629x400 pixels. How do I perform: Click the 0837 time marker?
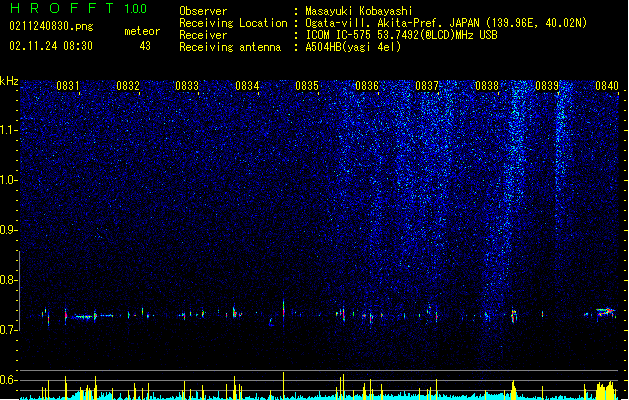pyautogui.click(x=427, y=86)
